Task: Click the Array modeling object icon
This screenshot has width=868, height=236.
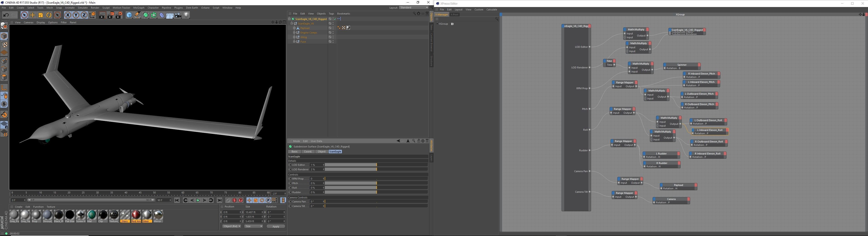Action: pos(154,15)
